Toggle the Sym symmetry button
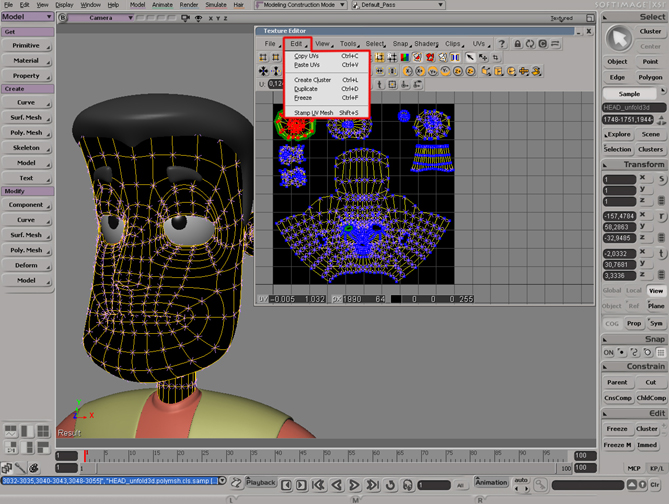The image size is (669, 504). pyautogui.click(x=655, y=323)
